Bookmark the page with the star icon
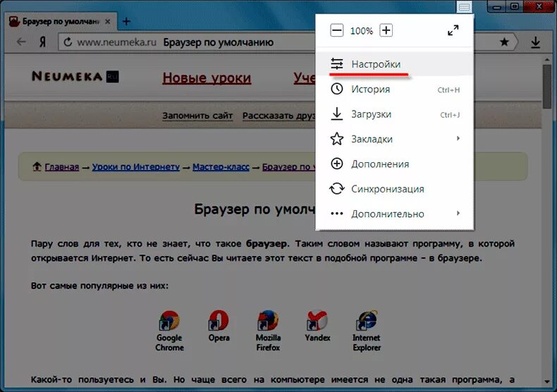Screen dimensions: 557x392 click(x=504, y=42)
